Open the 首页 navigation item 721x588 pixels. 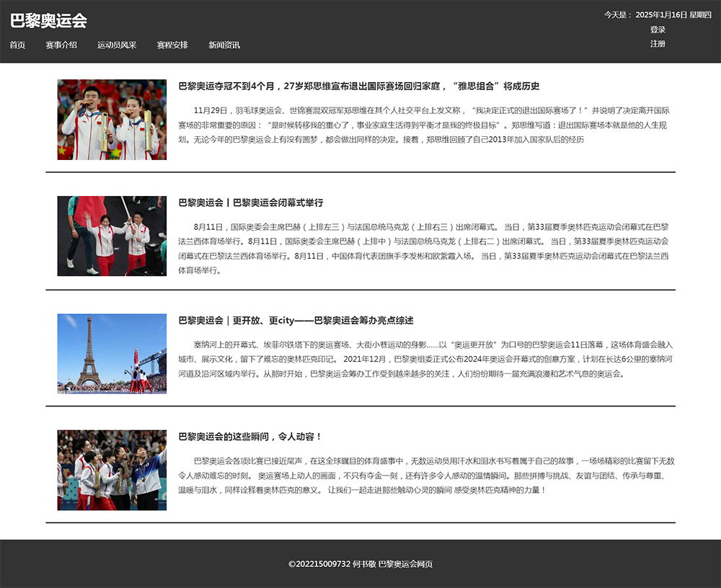pos(17,45)
